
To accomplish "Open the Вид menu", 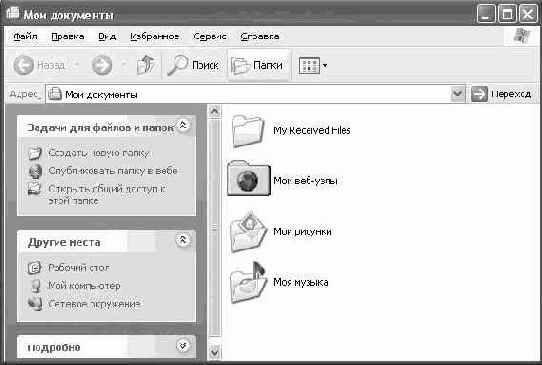I will 107,36.
